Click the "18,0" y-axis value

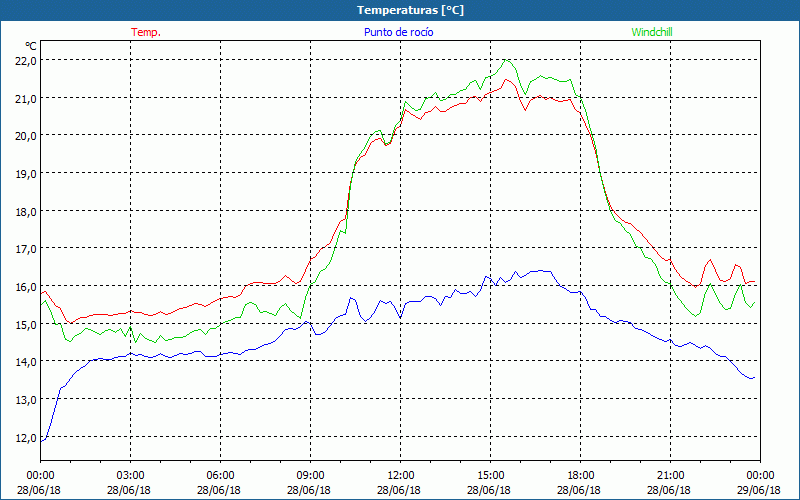(x=27, y=212)
